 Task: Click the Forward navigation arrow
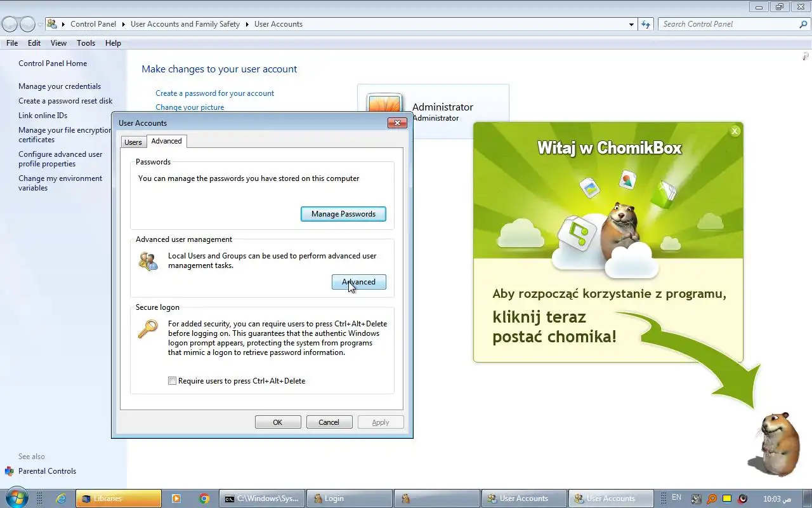(27, 24)
